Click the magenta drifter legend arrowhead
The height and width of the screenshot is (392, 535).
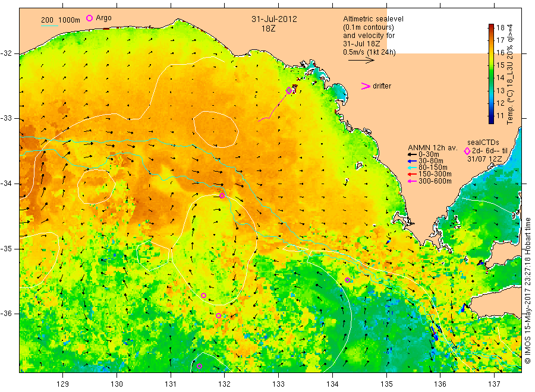(366, 86)
